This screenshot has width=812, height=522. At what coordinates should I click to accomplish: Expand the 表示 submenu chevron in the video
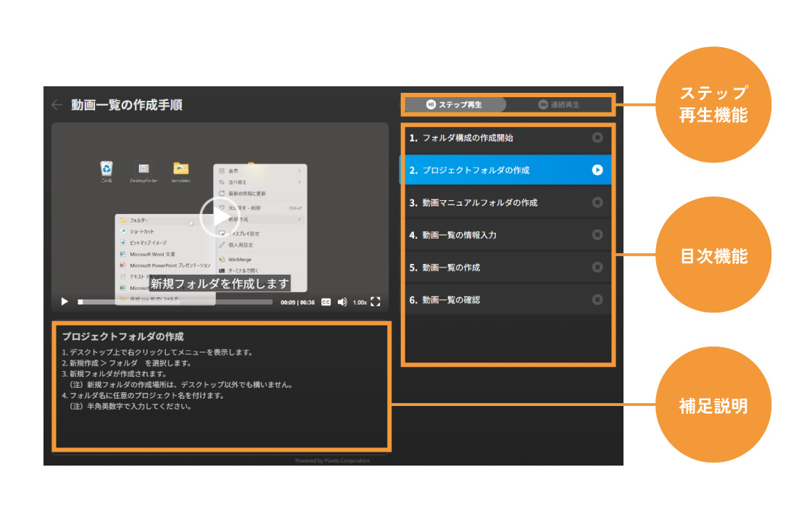click(299, 171)
